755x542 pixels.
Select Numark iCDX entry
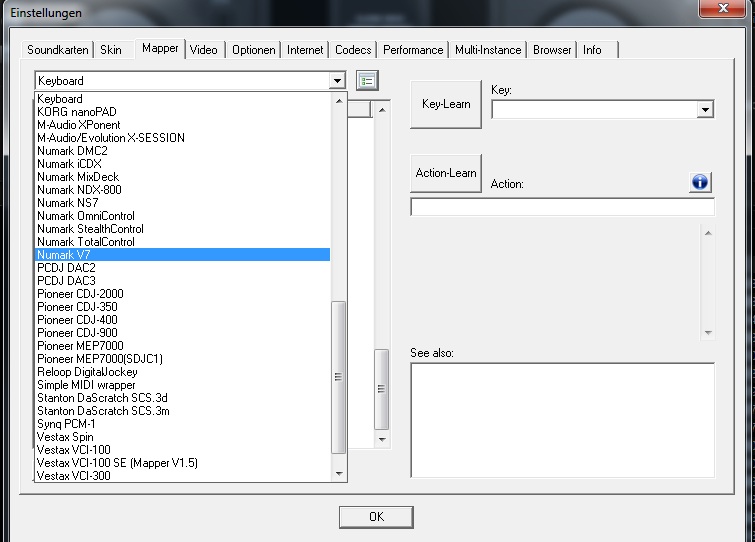coord(183,164)
